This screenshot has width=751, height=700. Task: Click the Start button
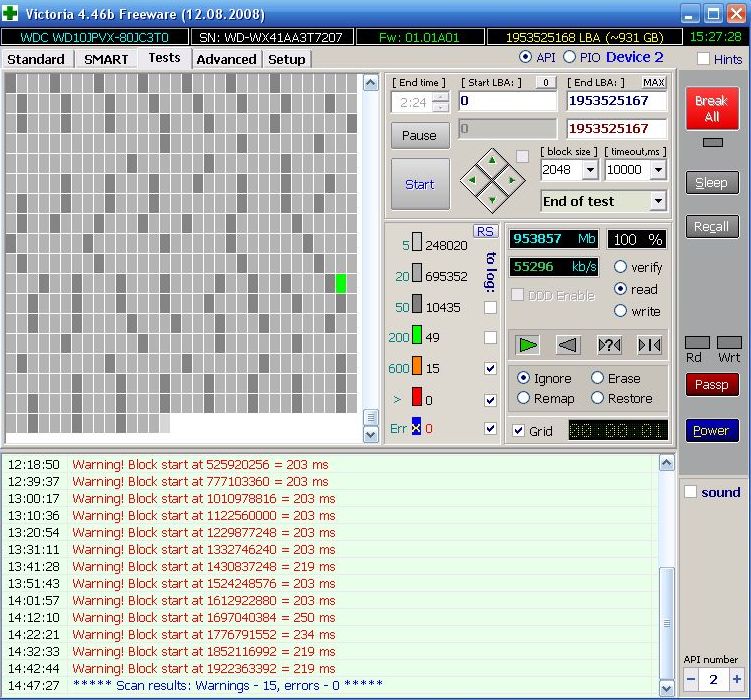point(420,184)
